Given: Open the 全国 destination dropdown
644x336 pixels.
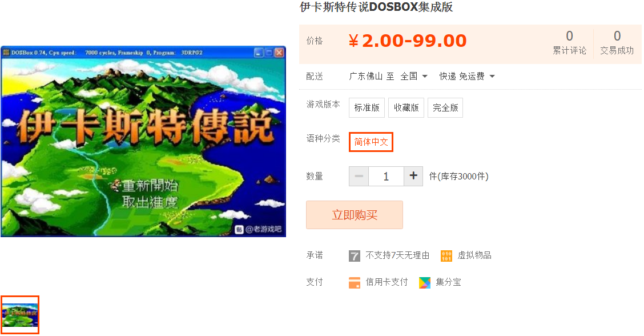Looking at the screenshot, I should coord(414,76).
